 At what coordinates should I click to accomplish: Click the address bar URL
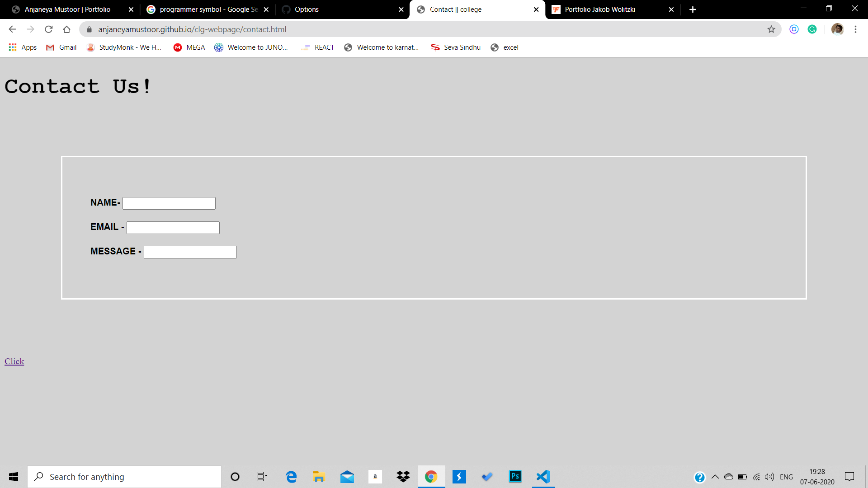click(192, 29)
